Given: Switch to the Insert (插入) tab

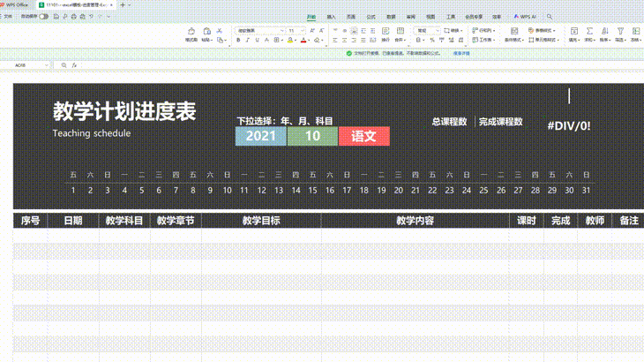Looking at the screenshot, I should (x=331, y=17).
